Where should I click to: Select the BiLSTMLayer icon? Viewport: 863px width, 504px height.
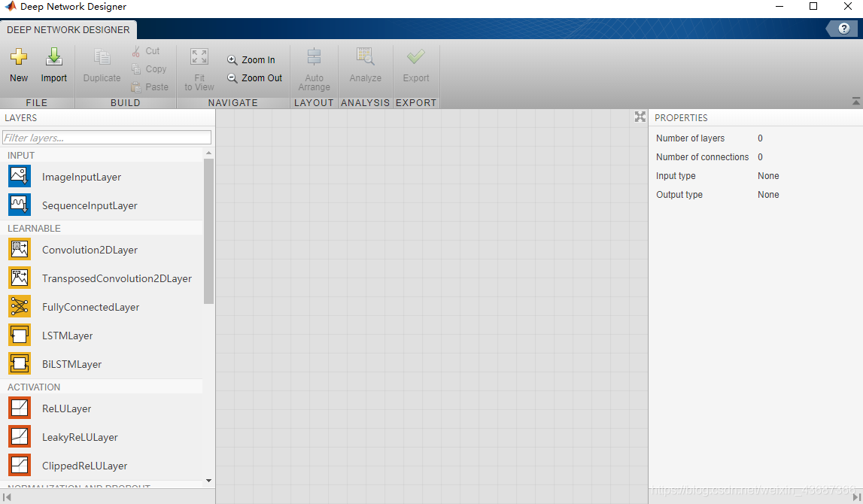click(x=20, y=363)
